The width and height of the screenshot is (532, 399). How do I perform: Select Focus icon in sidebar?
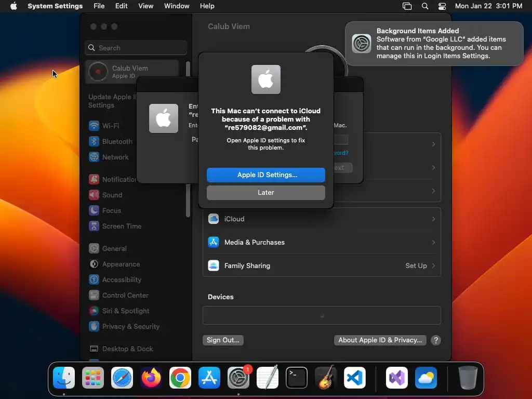click(x=94, y=211)
